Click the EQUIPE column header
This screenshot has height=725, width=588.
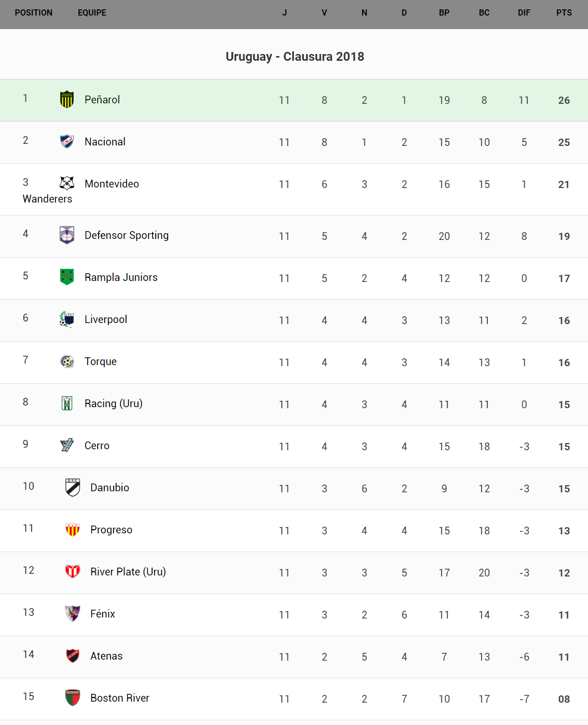(92, 13)
